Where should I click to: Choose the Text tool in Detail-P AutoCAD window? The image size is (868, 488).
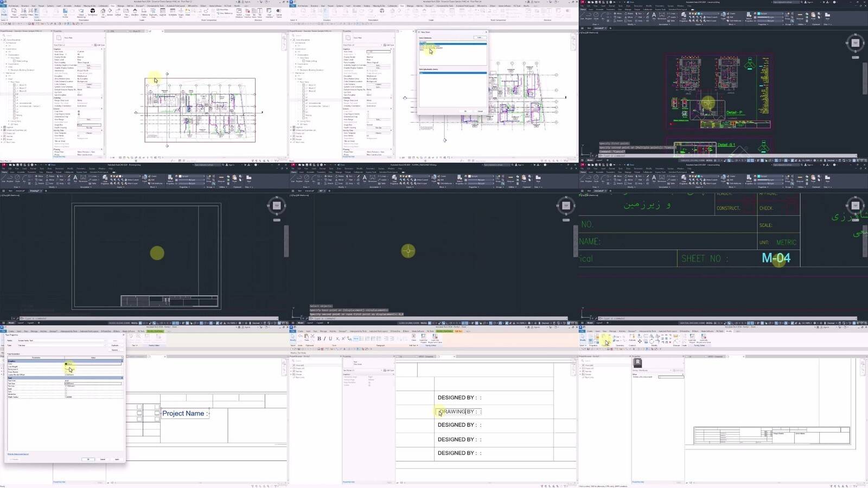654,15
